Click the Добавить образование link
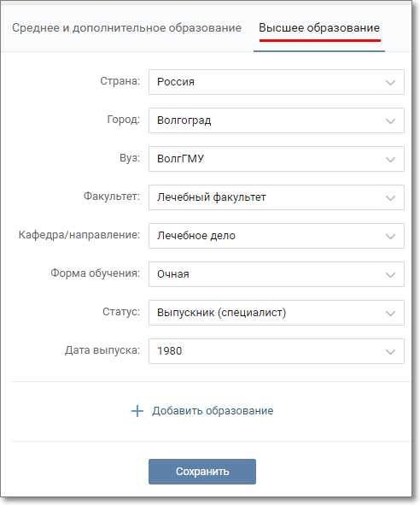The image size is (420, 505). tap(213, 411)
